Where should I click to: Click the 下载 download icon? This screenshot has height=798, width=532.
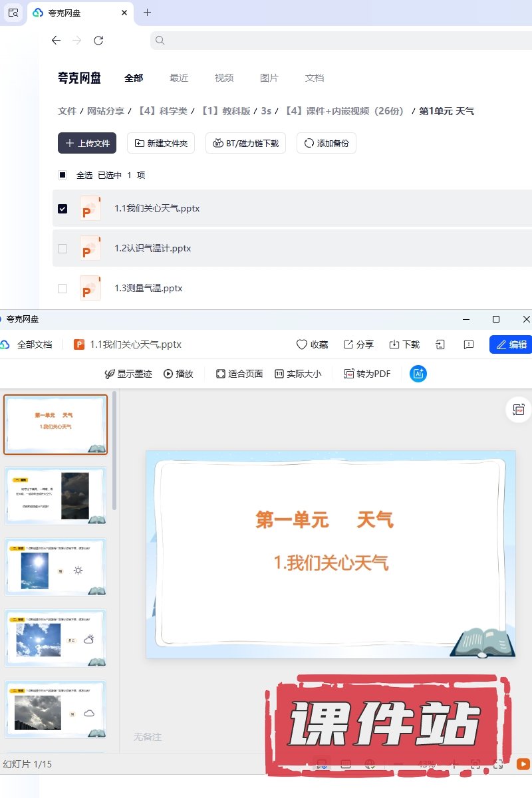click(394, 344)
